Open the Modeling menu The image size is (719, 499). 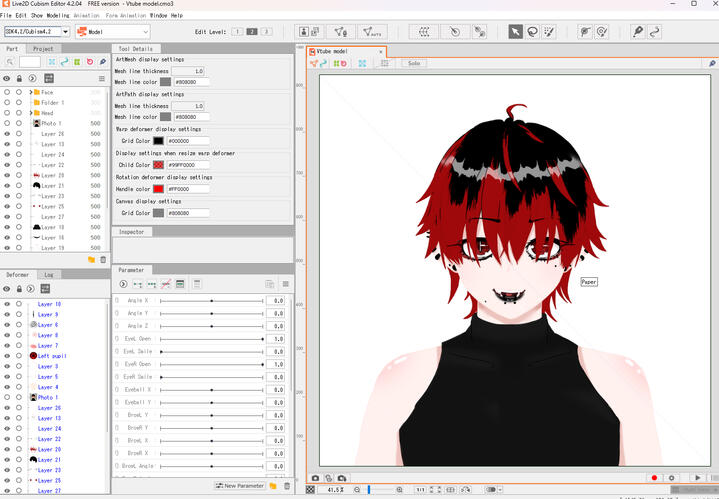[58, 16]
